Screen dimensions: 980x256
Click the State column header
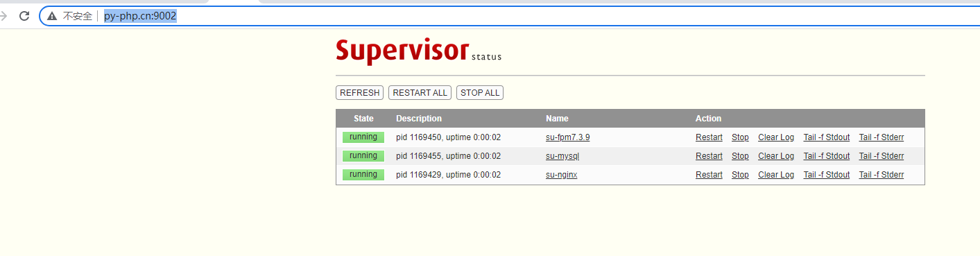click(x=363, y=119)
